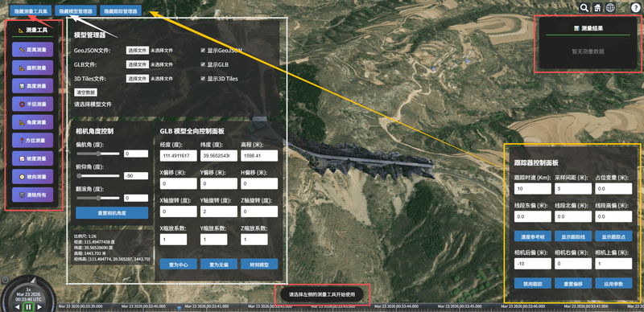This screenshot has height=312, width=644.
Task: Open the globe scene mode picker
Action: point(610,7)
